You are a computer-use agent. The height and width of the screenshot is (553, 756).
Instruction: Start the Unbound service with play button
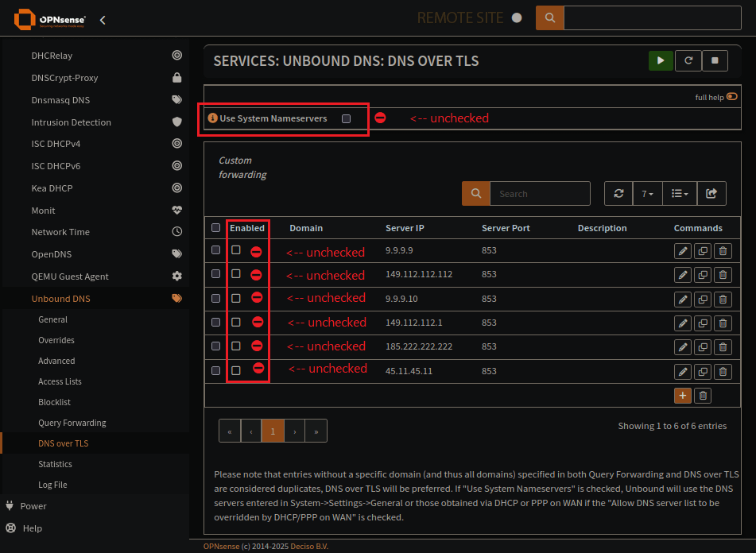[661, 60]
